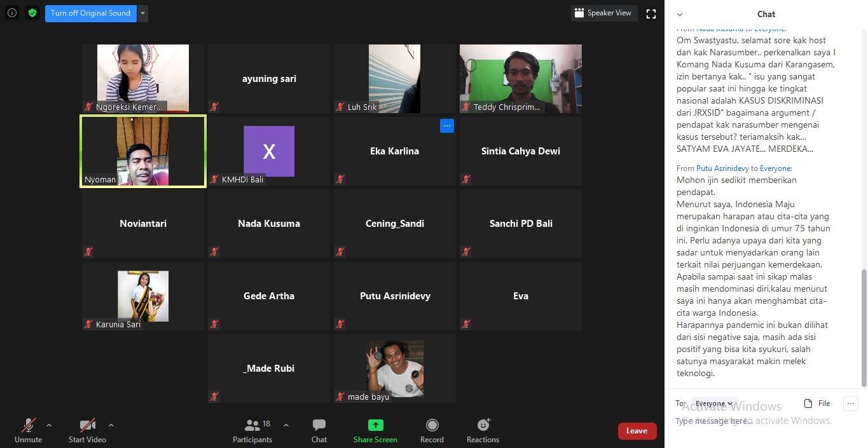
Task: Enter full screen mode
Action: pos(651,13)
